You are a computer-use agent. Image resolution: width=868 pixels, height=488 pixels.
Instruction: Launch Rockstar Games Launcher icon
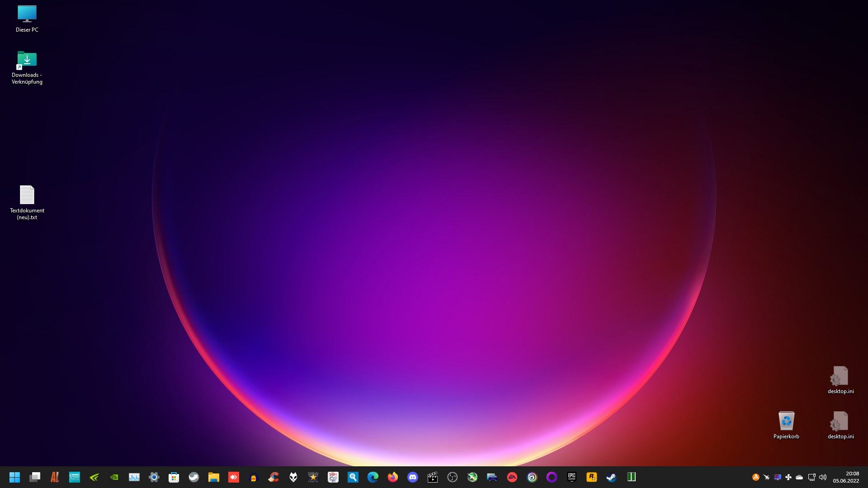[592, 477]
